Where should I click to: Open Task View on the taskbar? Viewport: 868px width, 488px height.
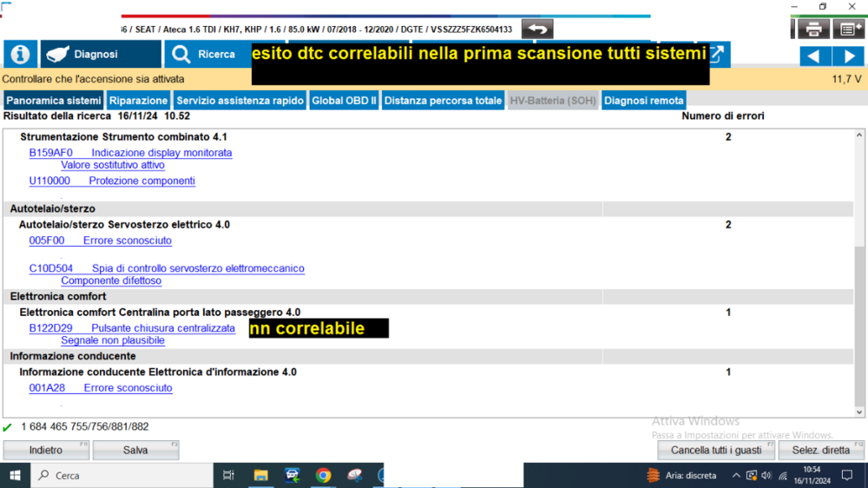[228, 475]
